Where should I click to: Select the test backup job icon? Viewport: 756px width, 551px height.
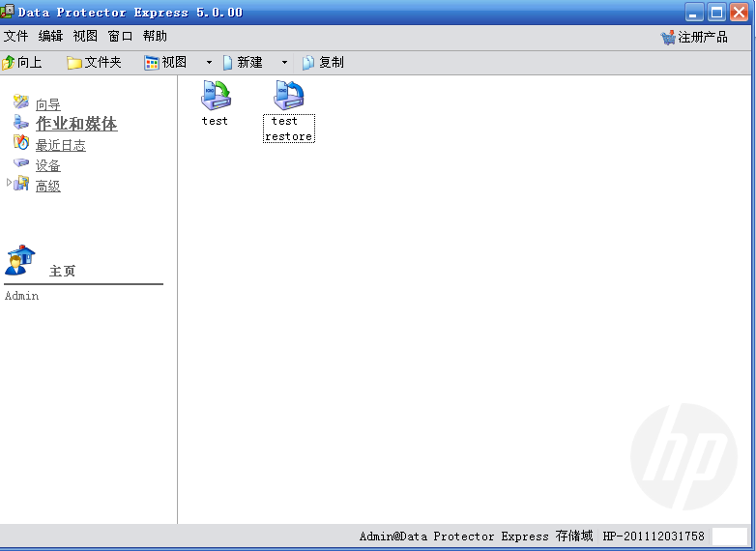(x=216, y=95)
